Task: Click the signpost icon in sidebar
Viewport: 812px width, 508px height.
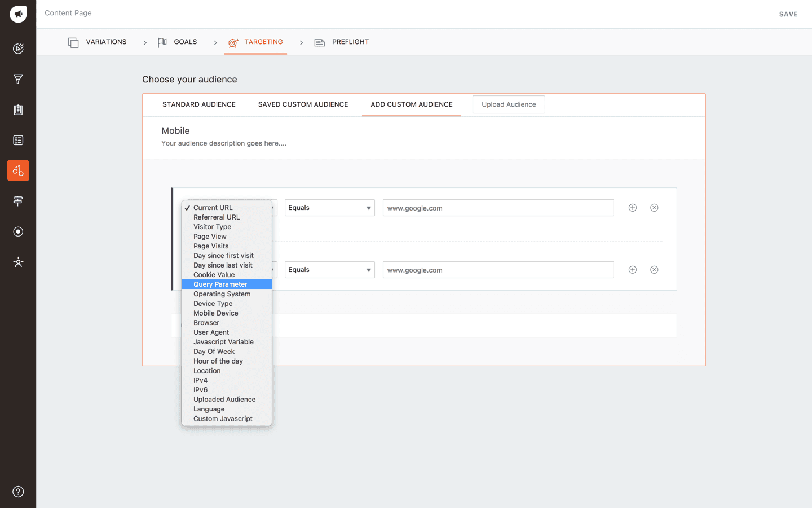Action: (18, 201)
